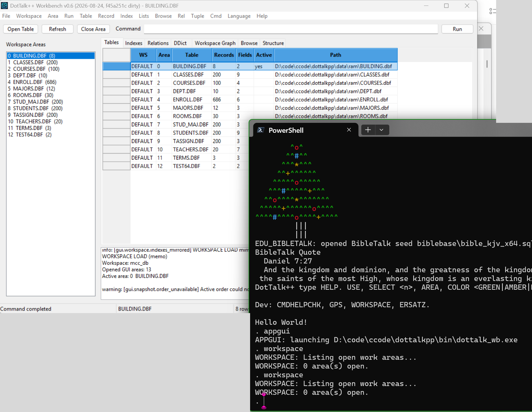The image size is (532, 412).
Task: Close the PowerShell tab
Action: [349, 130]
